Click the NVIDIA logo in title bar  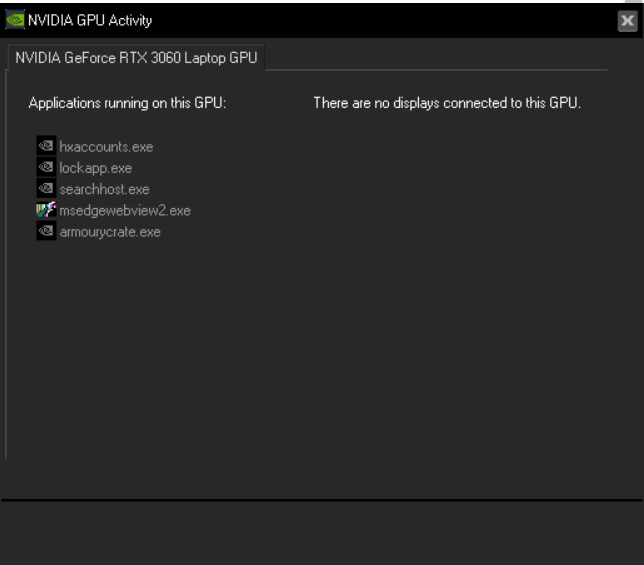pos(15,20)
